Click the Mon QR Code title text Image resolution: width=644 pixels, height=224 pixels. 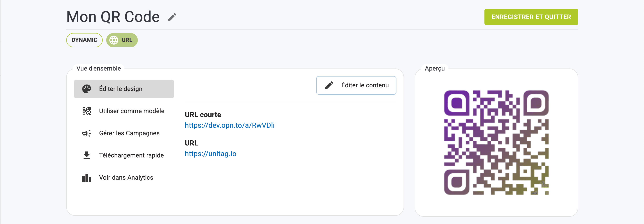pyautogui.click(x=113, y=17)
